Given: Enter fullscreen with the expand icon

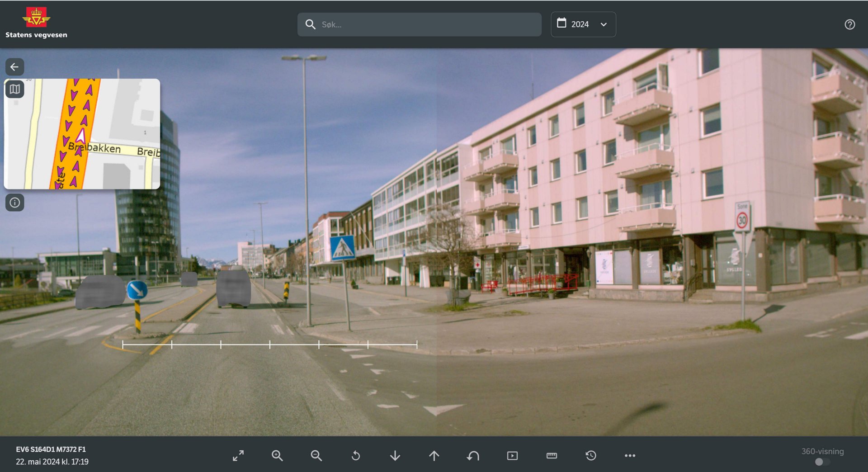Looking at the screenshot, I should [238, 456].
